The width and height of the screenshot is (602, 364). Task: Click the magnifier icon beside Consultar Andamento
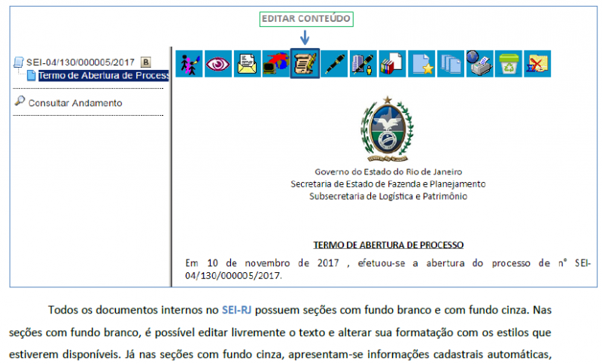point(20,102)
